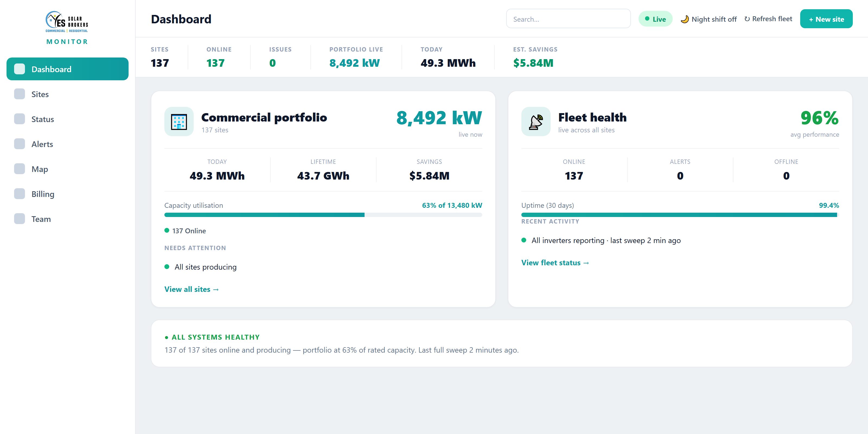The image size is (868, 434).
Task: Click the Commercial portfolio heading
Action: point(264,117)
